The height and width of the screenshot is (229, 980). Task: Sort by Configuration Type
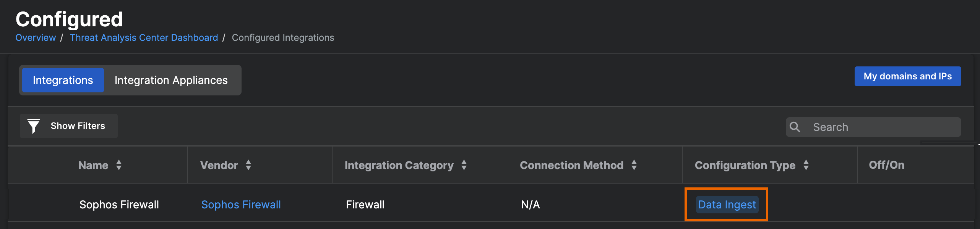[x=806, y=165]
